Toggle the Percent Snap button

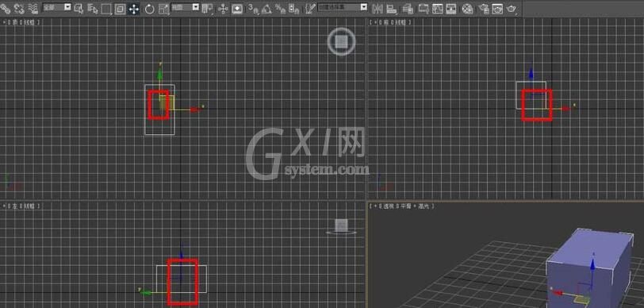coord(280,9)
